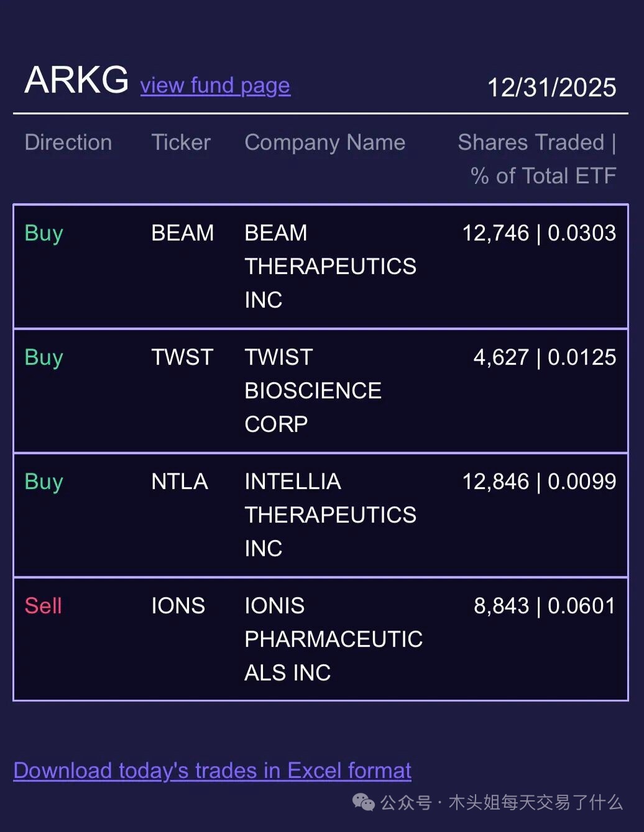The image size is (644, 832).
Task: Click the red Sell direction label
Action: tap(43, 606)
